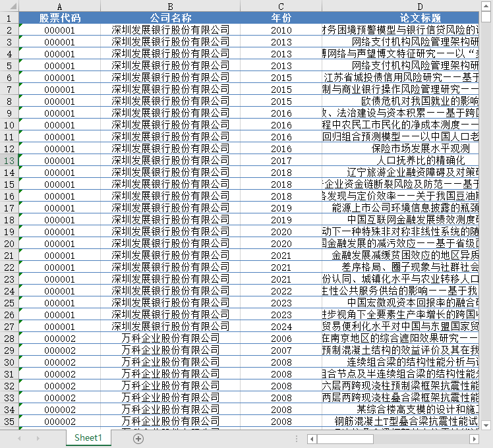
Task: Select year 2010 in row 2
Action: coord(281,30)
